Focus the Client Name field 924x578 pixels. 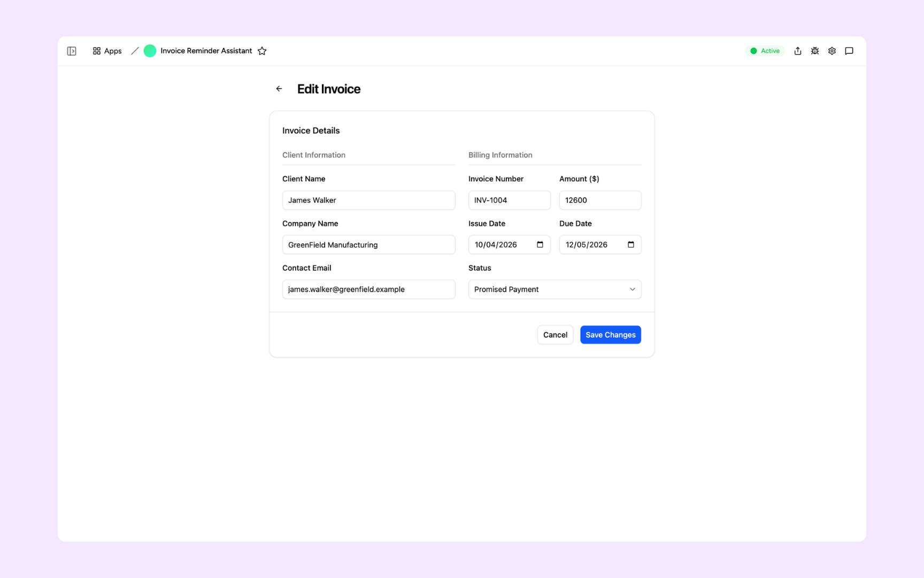tap(369, 200)
